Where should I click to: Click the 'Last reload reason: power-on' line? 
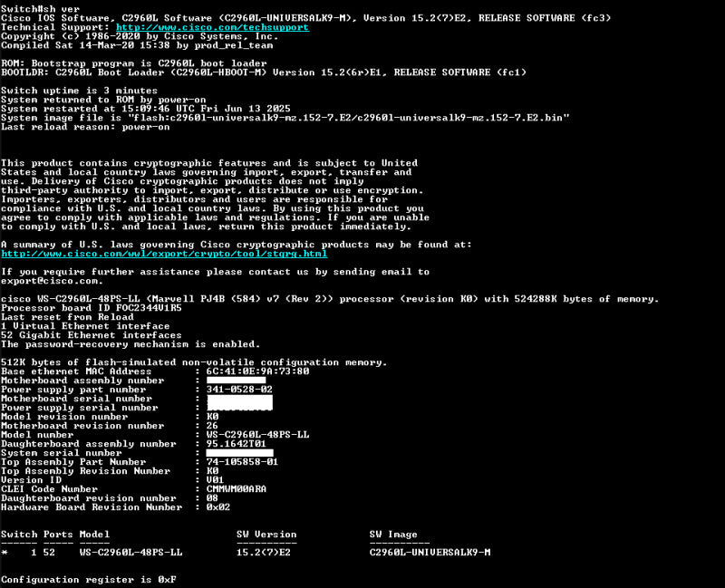(85, 127)
